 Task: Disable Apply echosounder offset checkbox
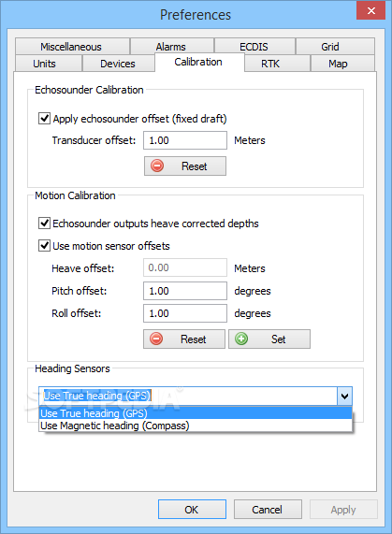click(44, 119)
